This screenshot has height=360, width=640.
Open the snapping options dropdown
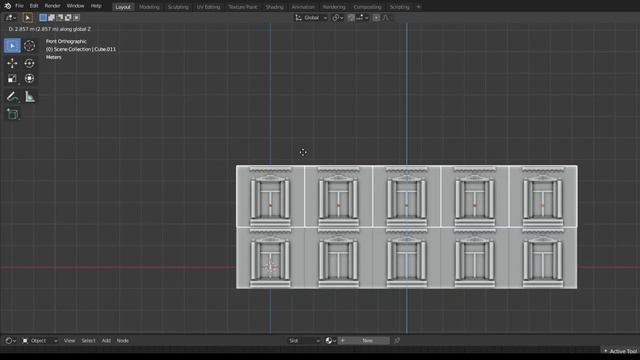point(362,18)
